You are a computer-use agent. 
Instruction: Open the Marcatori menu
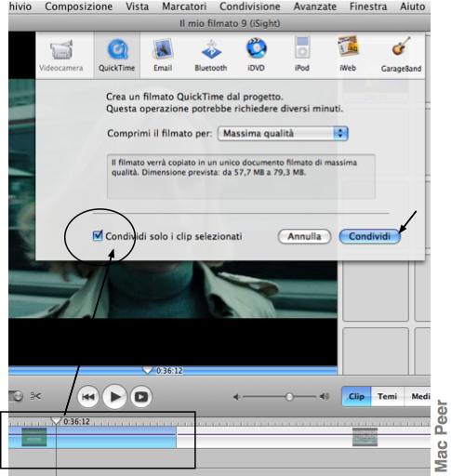(x=184, y=7)
